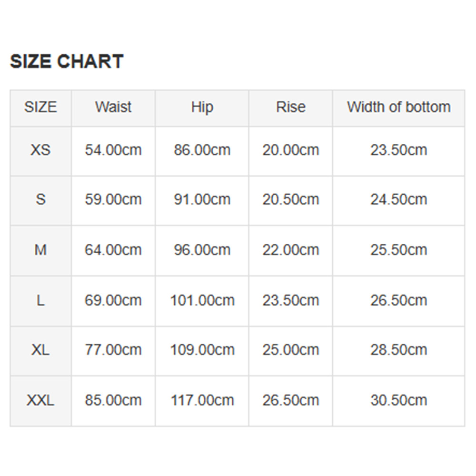Click the SIZE CHART heading
This screenshot has height=476, width=476.
tap(67, 62)
